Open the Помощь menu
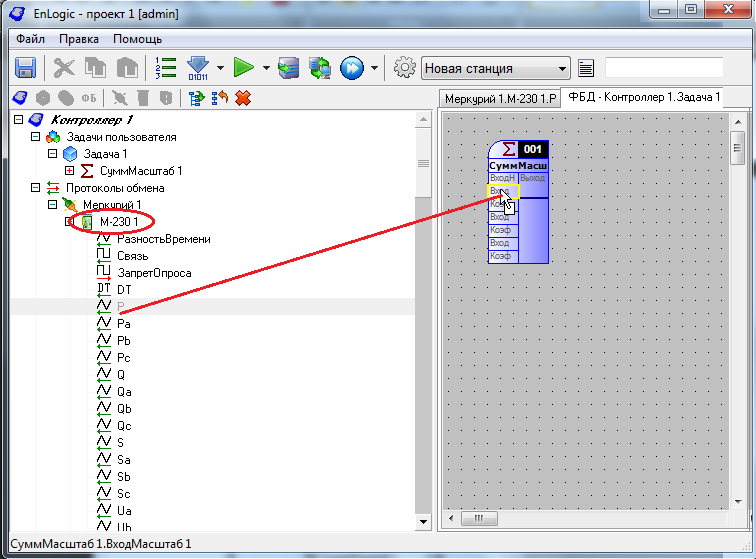Viewport: 756px width, 559px height. (137, 39)
